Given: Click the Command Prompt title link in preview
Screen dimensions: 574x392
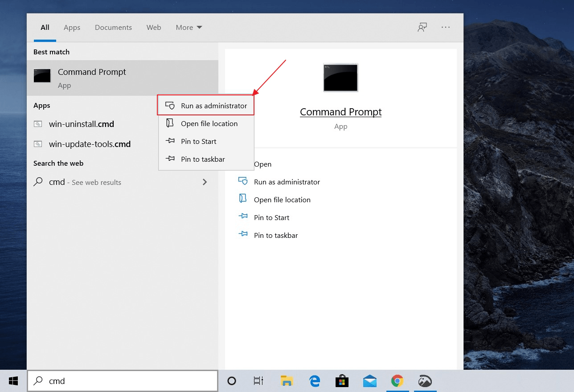Looking at the screenshot, I should pos(340,112).
